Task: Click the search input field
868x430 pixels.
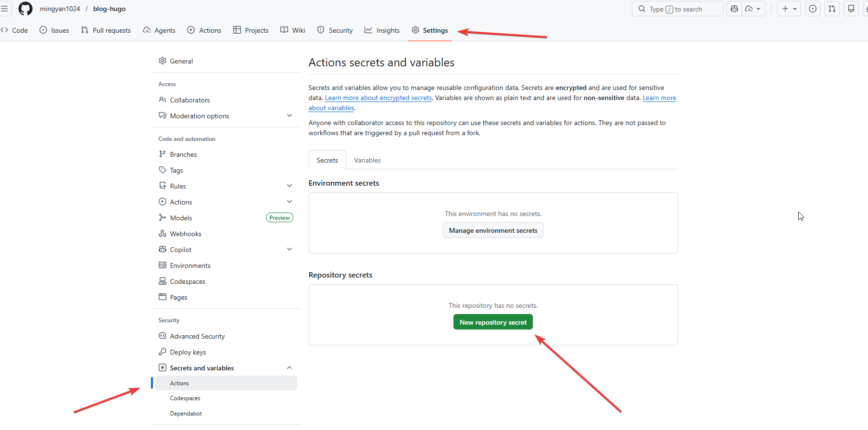Action: [x=678, y=9]
